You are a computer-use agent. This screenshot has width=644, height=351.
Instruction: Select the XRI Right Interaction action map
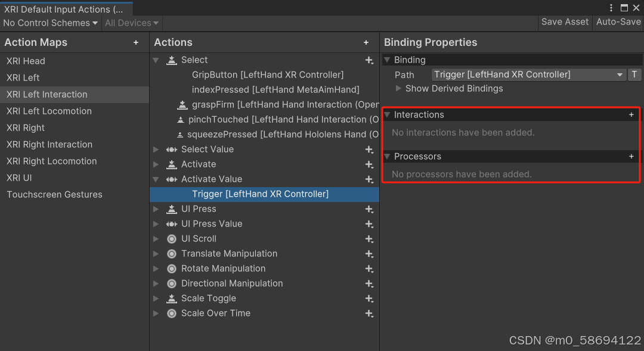coord(49,144)
